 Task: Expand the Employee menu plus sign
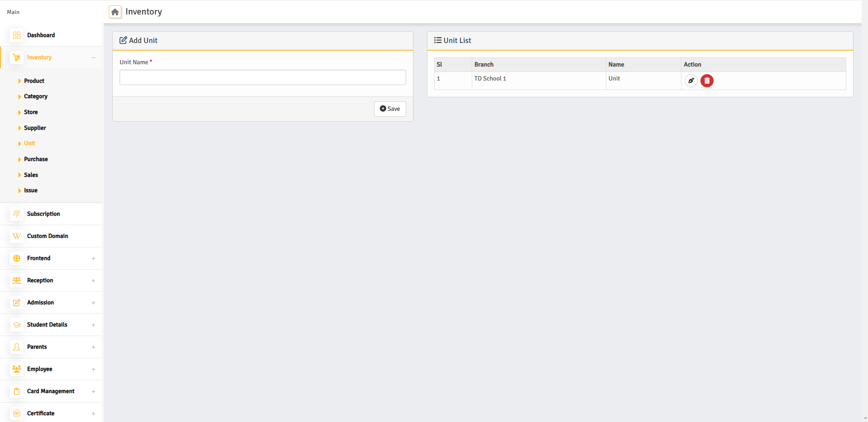pyautogui.click(x=93, y=369)
